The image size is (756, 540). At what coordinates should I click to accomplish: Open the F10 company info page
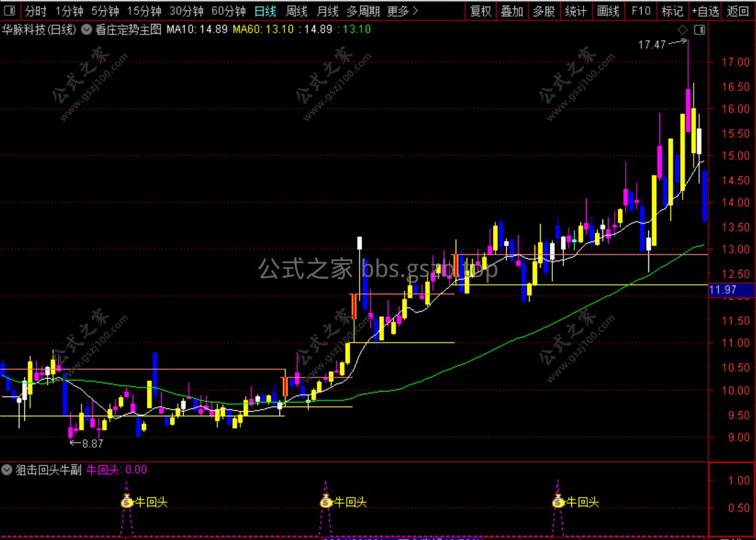pos(640,11)
